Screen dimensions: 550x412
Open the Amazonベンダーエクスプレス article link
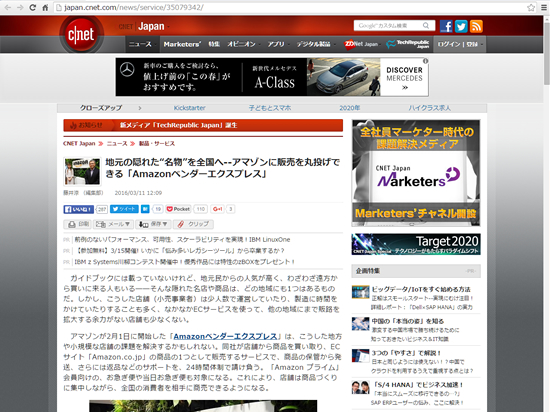225,336
